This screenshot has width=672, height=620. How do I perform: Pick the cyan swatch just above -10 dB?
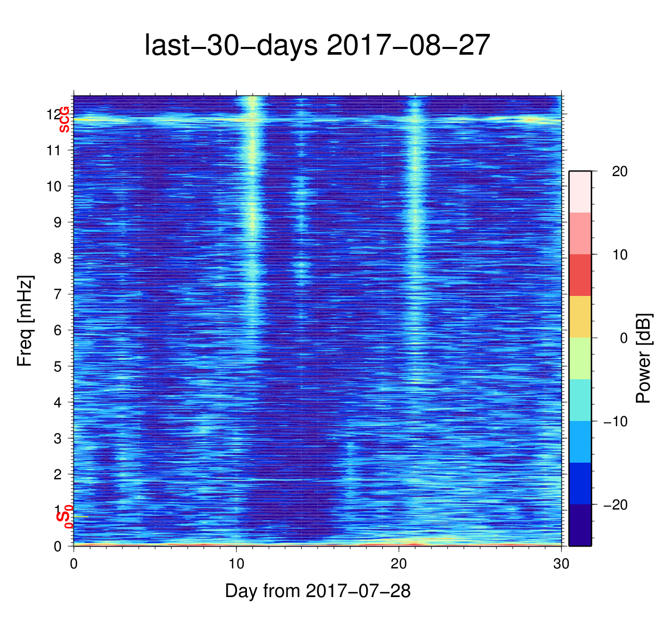pos(580,400)
